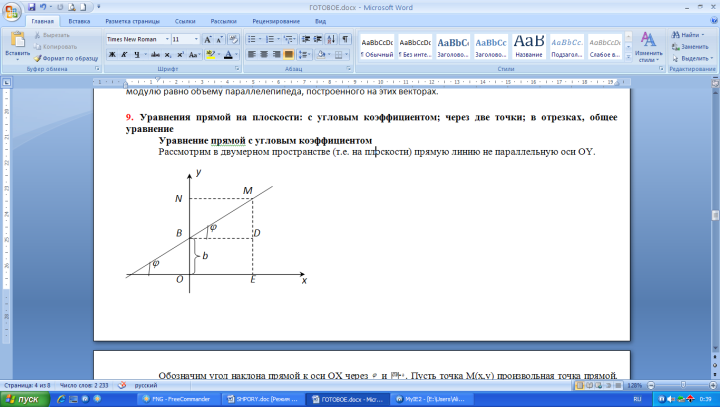Image resolution: width=720 pixels, height=407 pixels.
Task: Open Change Styles (Изменить стили)
Action: (x=648, y=46)
